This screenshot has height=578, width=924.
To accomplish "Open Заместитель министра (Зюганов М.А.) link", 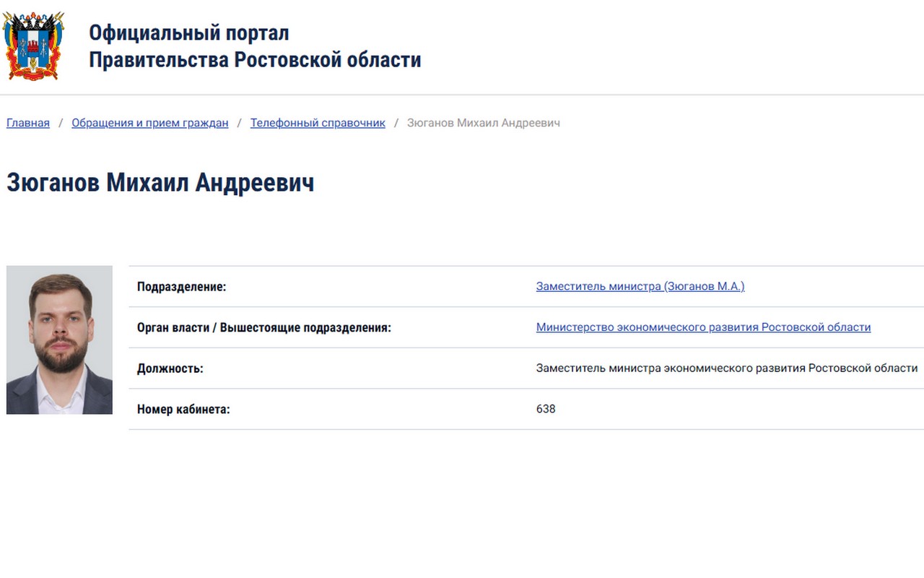I will coord(640,286).
